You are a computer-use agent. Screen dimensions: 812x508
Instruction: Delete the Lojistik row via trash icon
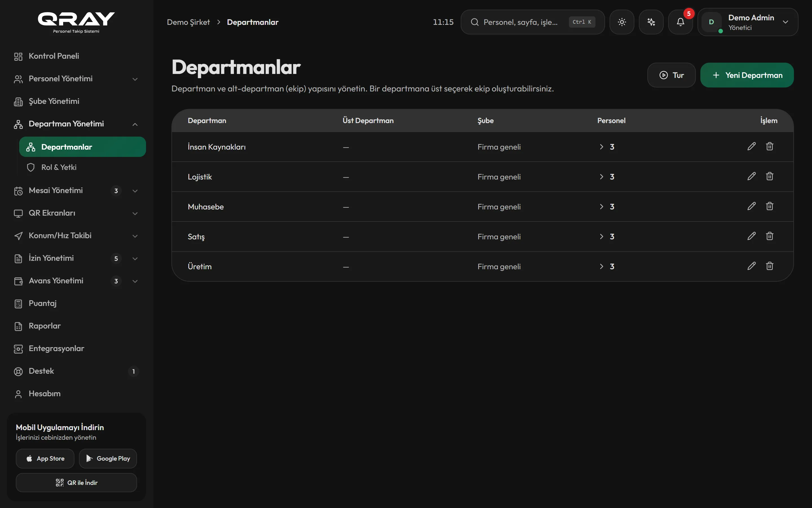[770, 176]
